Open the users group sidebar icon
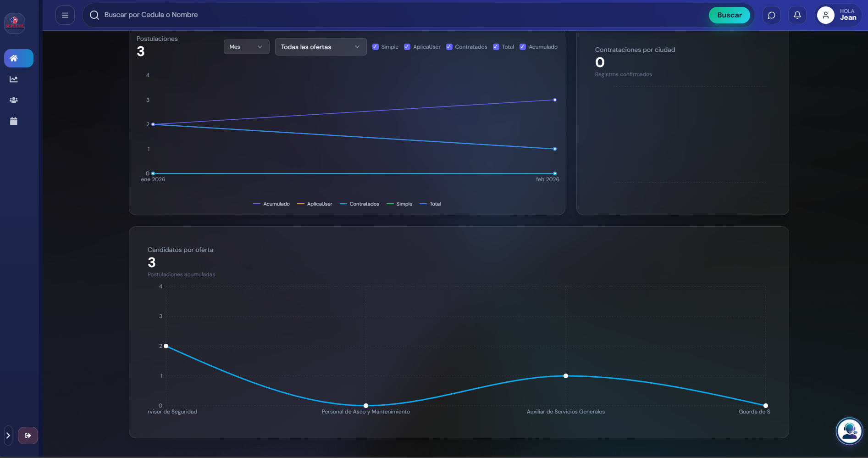The width and height of the screenshot is (868, 458). point(14,100)
